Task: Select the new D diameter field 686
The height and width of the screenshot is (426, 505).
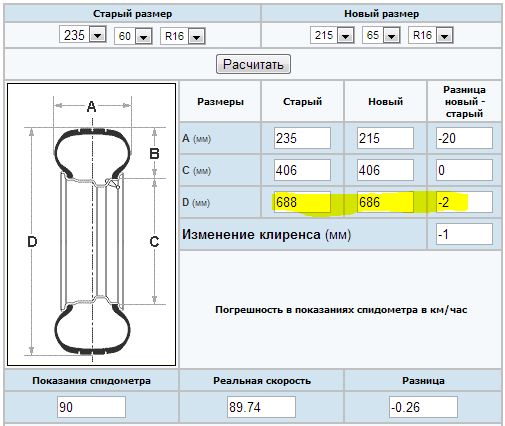Action: 385,202
